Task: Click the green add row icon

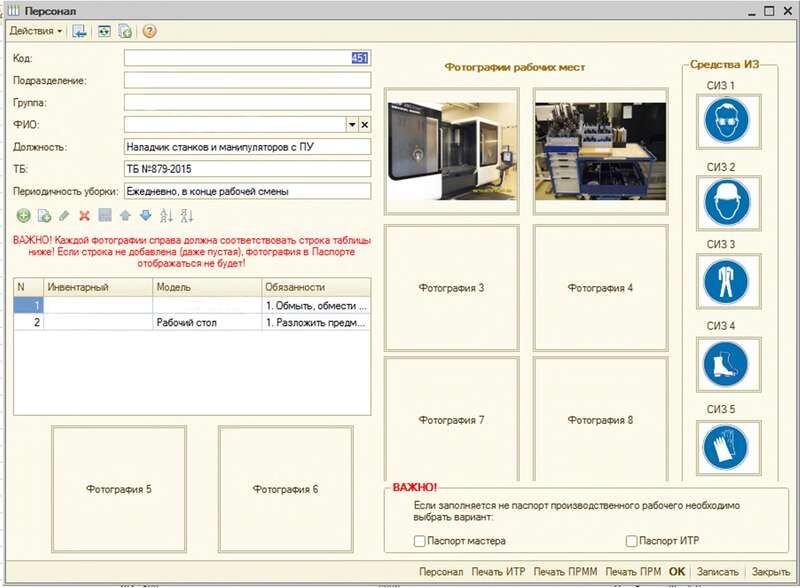Action: (23, 215)
